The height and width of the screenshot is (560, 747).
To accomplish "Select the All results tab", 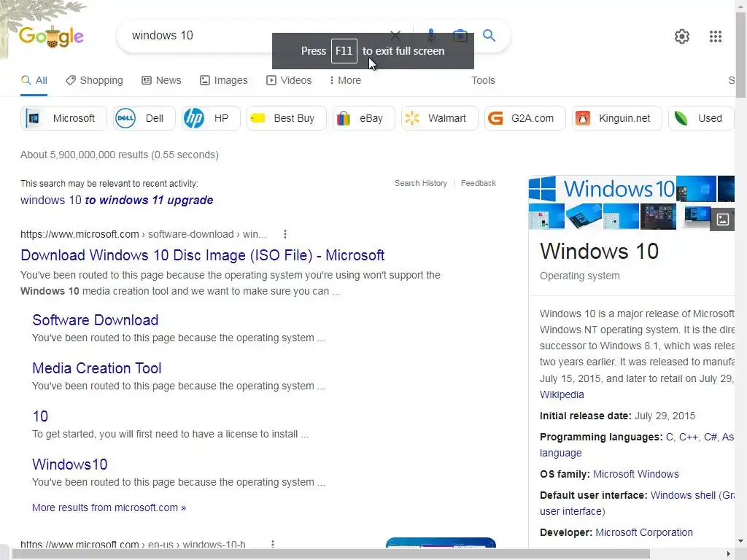I will (x=34, y=80).
